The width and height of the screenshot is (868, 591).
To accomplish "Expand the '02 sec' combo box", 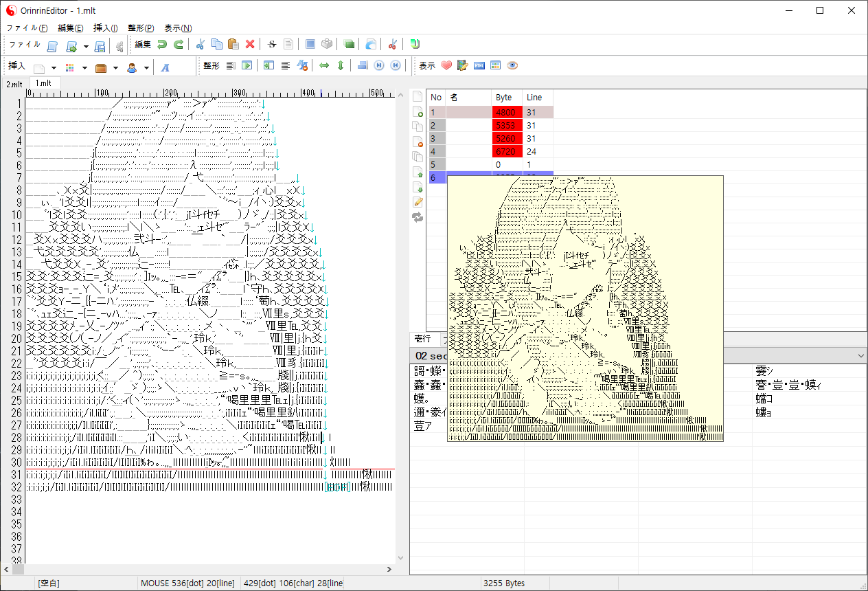I will [861, 355].
